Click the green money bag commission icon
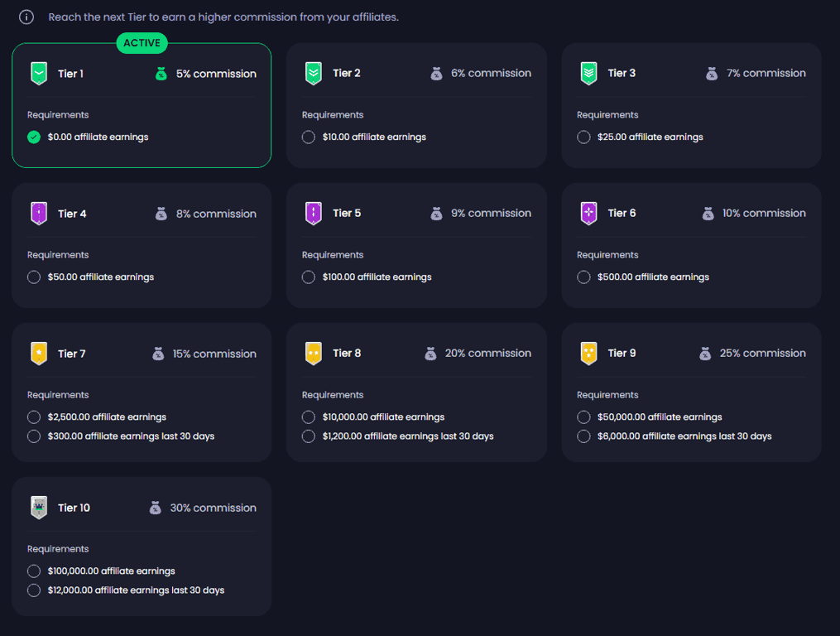840x636 pixels. pos(161,74)
